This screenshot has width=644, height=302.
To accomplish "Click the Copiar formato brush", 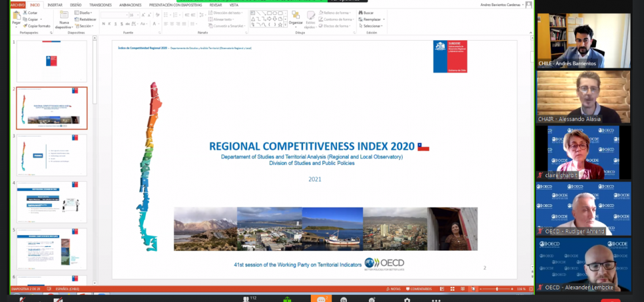I will pos(37,26).
